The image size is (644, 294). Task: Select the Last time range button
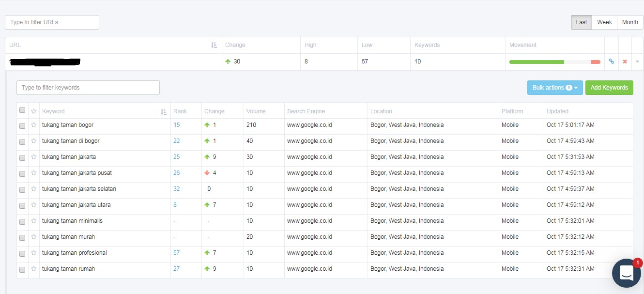(x=581, y=22)
